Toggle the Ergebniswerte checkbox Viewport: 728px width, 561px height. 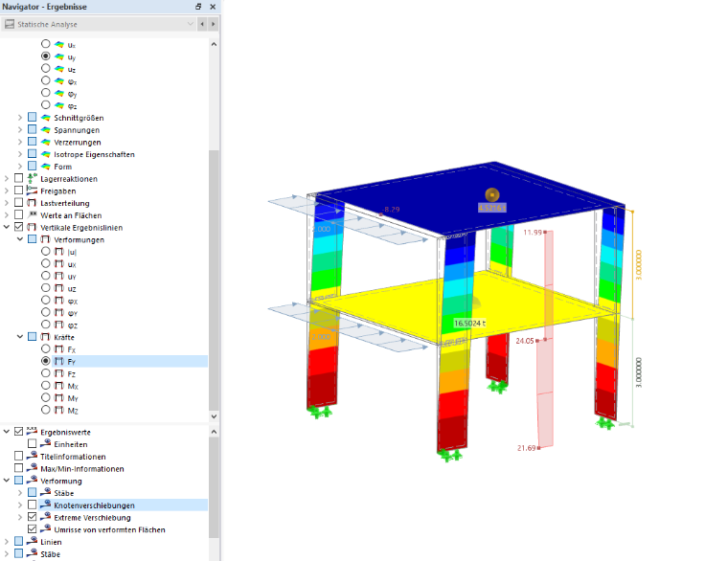click(18, 432)
